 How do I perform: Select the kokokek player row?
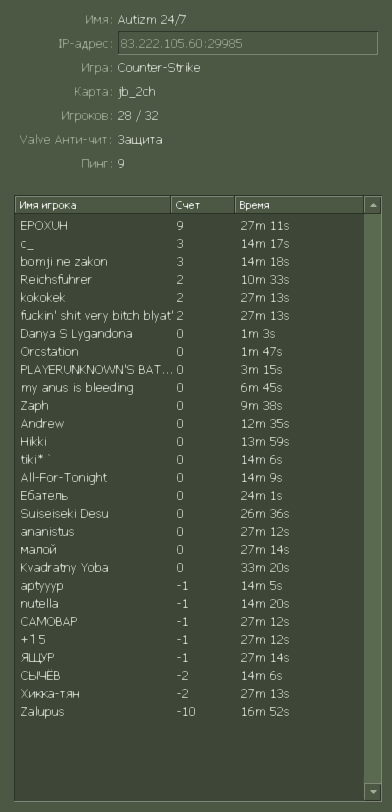[190, 298]
